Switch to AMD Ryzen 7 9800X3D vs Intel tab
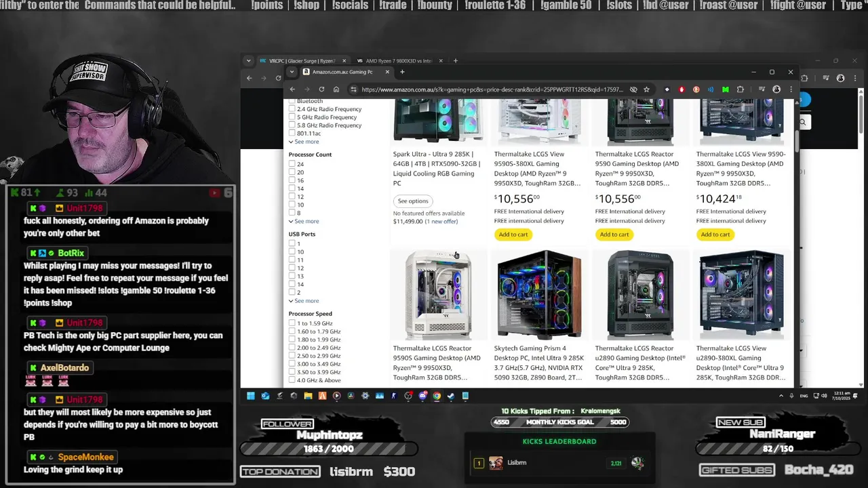Screen dimensions: 868x488 coord(399,61)
